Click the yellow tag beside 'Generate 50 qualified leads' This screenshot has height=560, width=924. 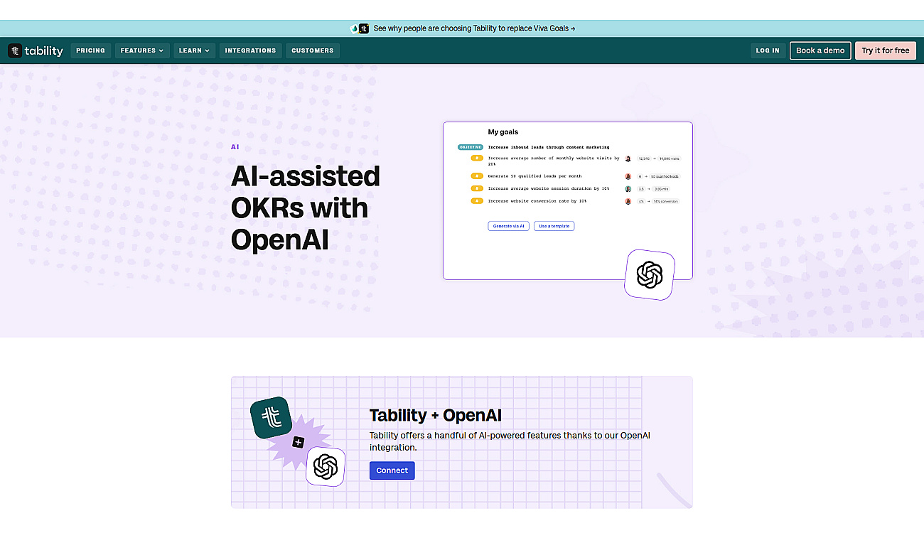pyautogui.click(x=477, y=176)
